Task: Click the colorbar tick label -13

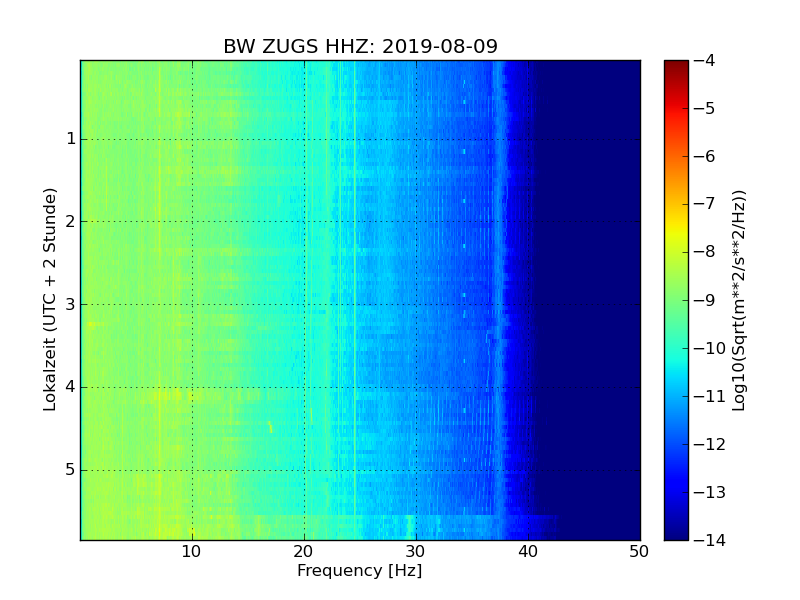Action: point(710,492)
